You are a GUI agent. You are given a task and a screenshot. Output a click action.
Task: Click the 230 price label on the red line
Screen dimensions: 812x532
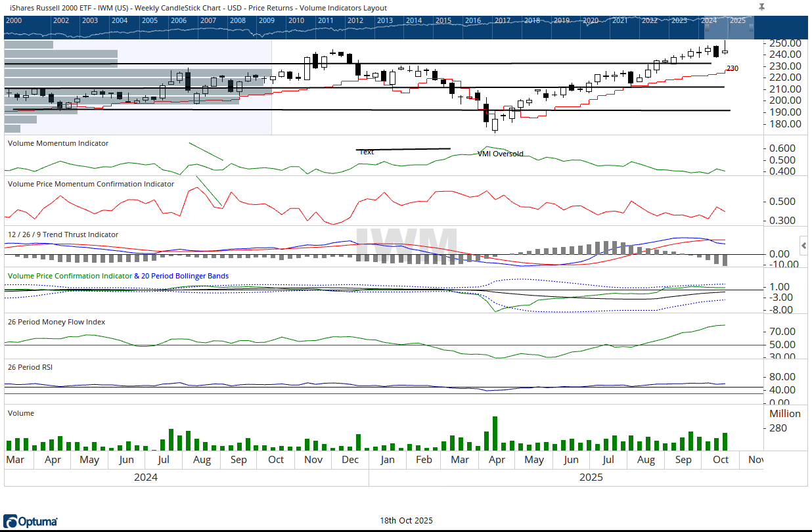pyautogui.click(x=733, y=68)
